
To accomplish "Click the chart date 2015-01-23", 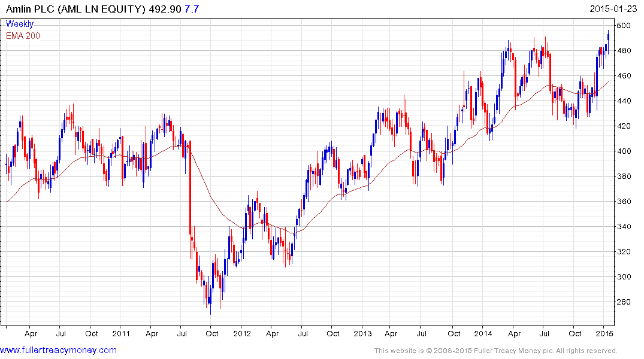I will coord(613,9).
